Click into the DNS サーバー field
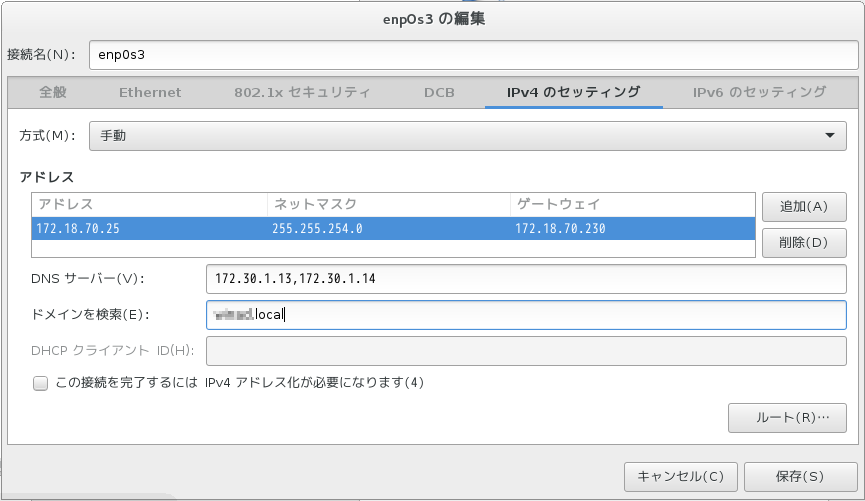The image size is (865, 501). pos(526,279)
